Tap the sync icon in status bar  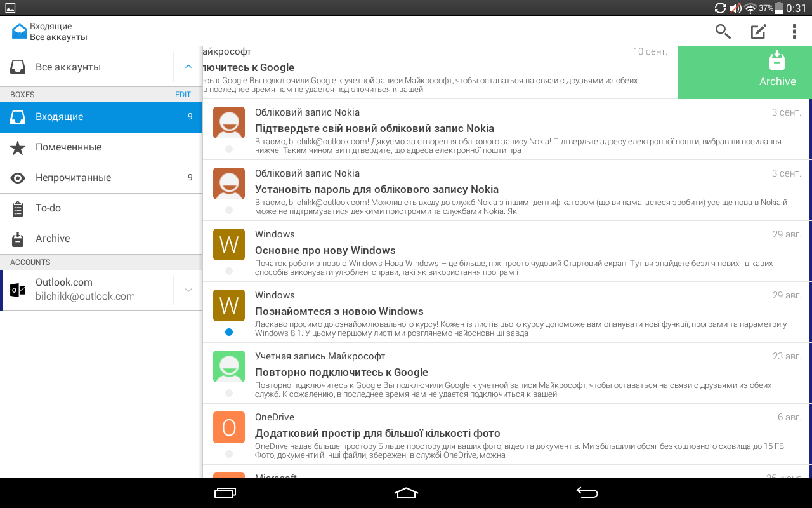720,8
